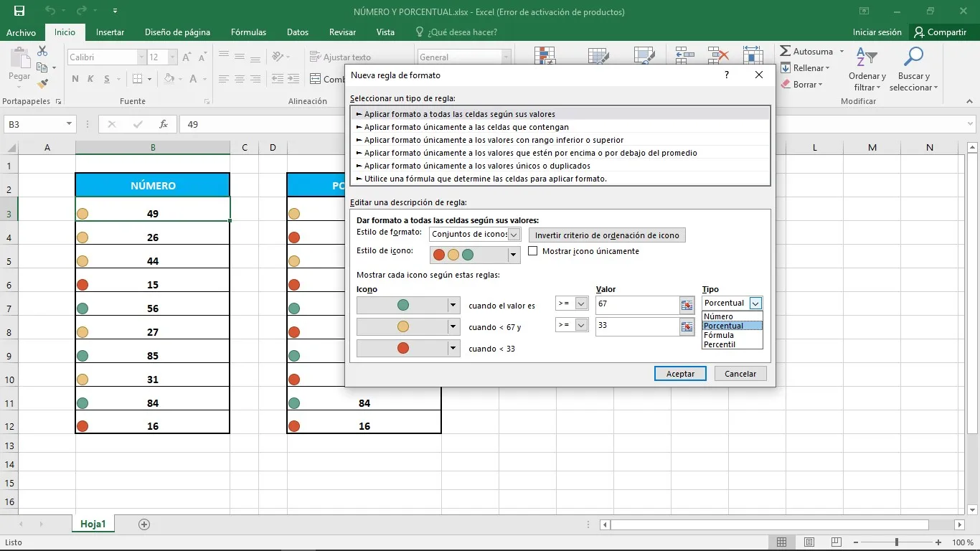Image resolution: width=980 pixels, height=551 pixels.
Task: Click range selector icon beside value 67
Action: click(x=687, y=304)
